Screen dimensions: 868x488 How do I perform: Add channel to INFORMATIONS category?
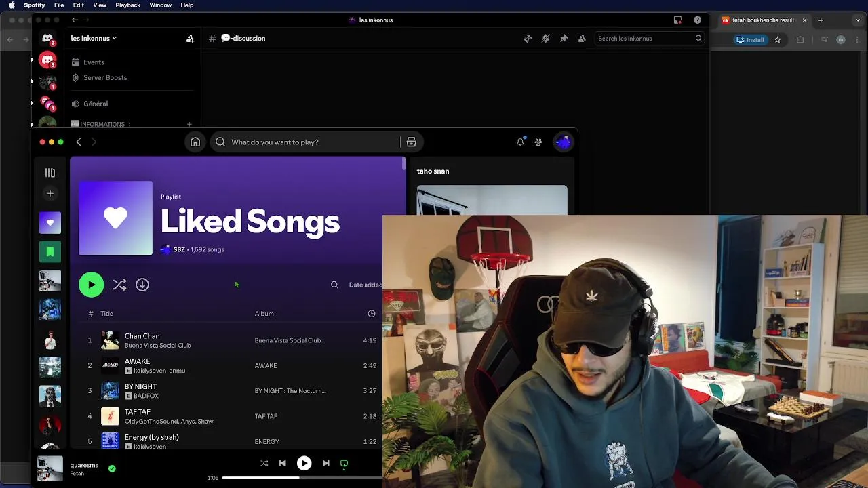click(x=189, y=124)
